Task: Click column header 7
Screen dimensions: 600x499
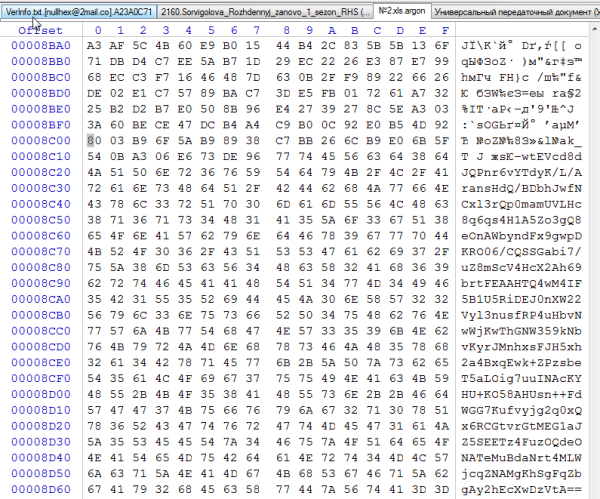Action: pos(256,30)
